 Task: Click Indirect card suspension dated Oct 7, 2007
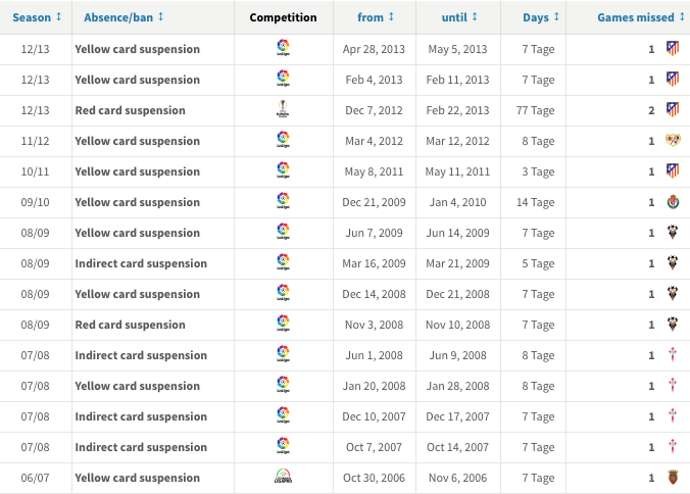pos(141,447)
